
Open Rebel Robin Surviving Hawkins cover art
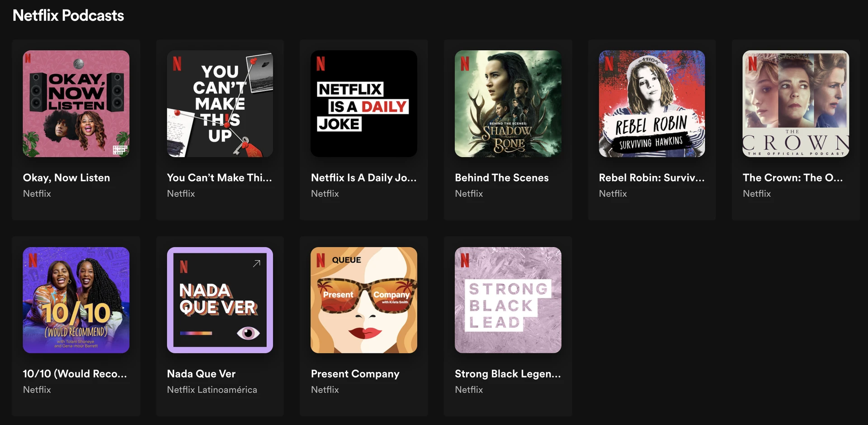click(x=652, y=104)
